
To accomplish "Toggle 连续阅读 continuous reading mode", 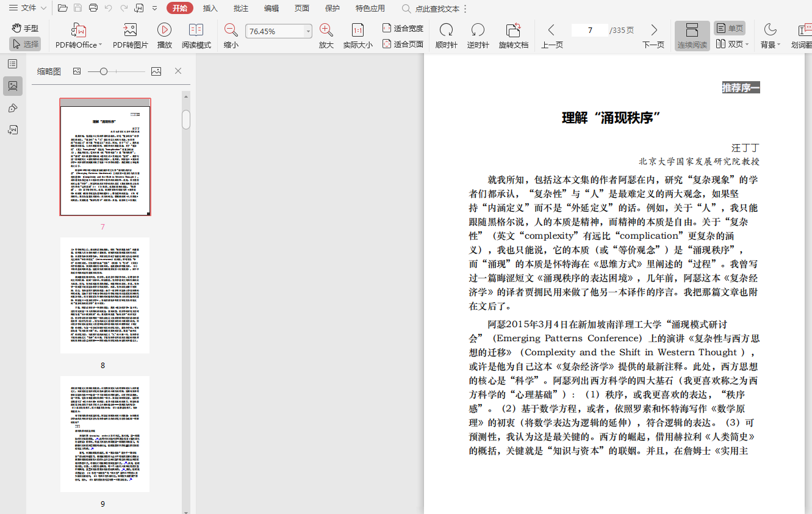I will (692, 35).
